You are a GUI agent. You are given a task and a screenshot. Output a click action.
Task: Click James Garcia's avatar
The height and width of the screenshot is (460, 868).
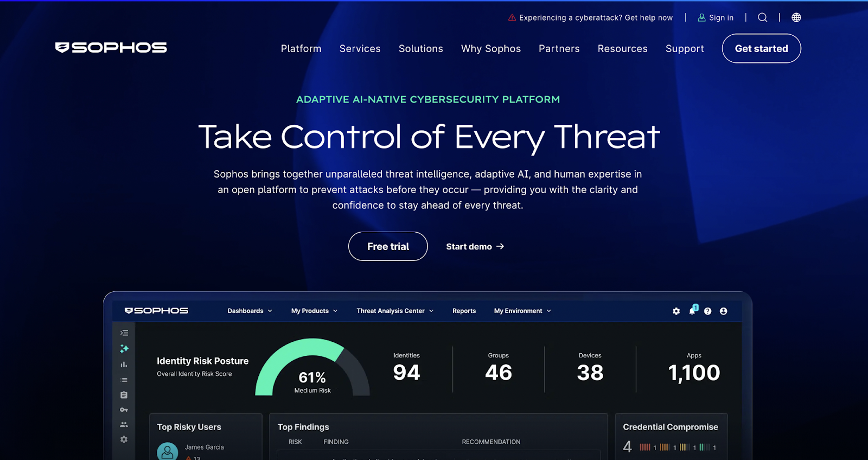(167, 452)
